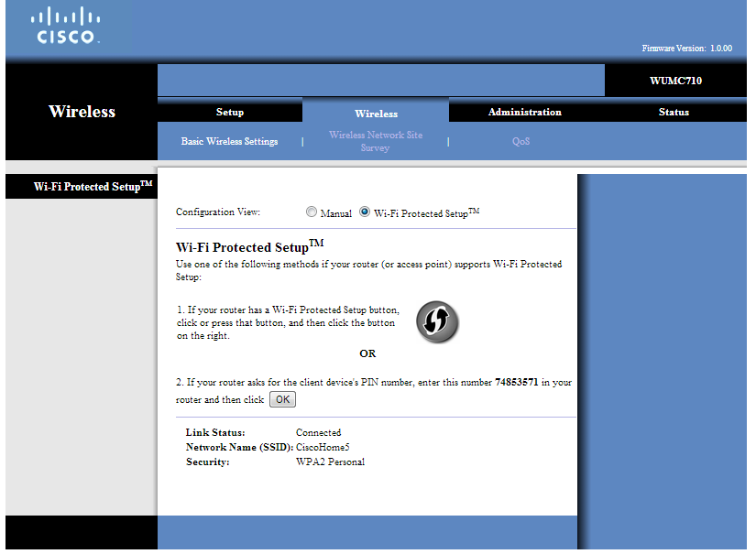This screenshot has height=554, width=756.
Task: Click the Security label
Action: 208,462
